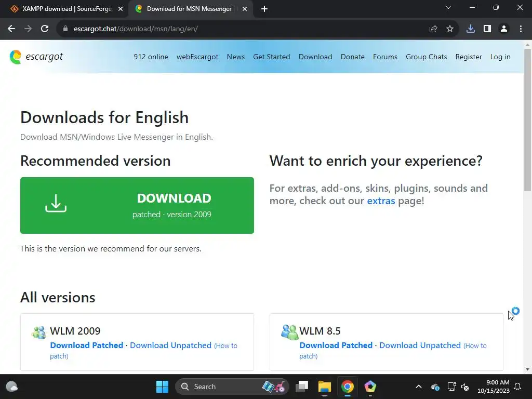
Task: Open the News nav item
Action: (x=236, y=57)
